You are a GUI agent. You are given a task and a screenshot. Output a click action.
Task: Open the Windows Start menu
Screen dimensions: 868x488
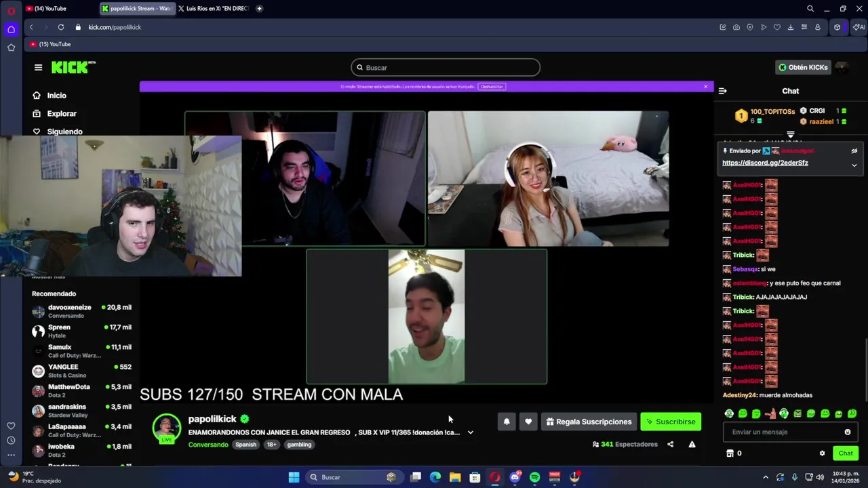click(x=294, y=477)
